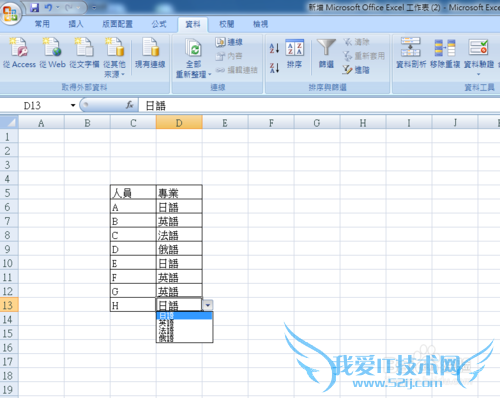This screenshot has height=398, width=500.
Task: Click cell C13 containing H
Action: coord(133,305)
